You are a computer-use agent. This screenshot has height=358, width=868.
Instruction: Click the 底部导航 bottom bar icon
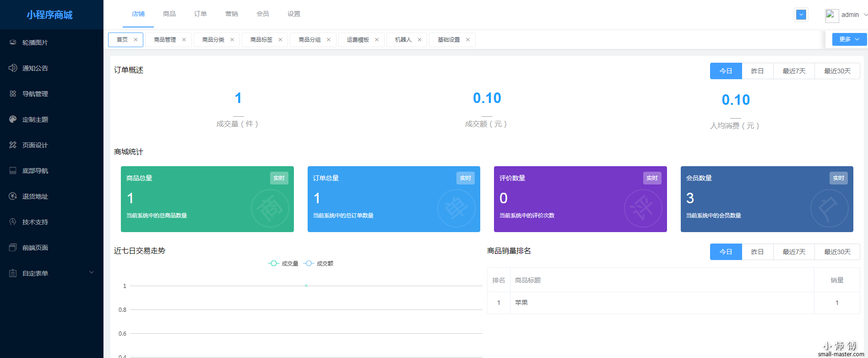(13, 170)
